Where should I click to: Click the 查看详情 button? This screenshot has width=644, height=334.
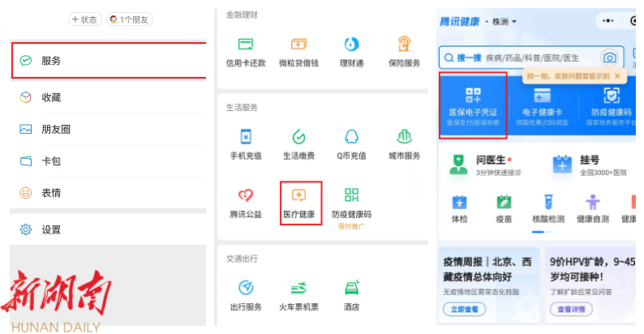(570, 310)
